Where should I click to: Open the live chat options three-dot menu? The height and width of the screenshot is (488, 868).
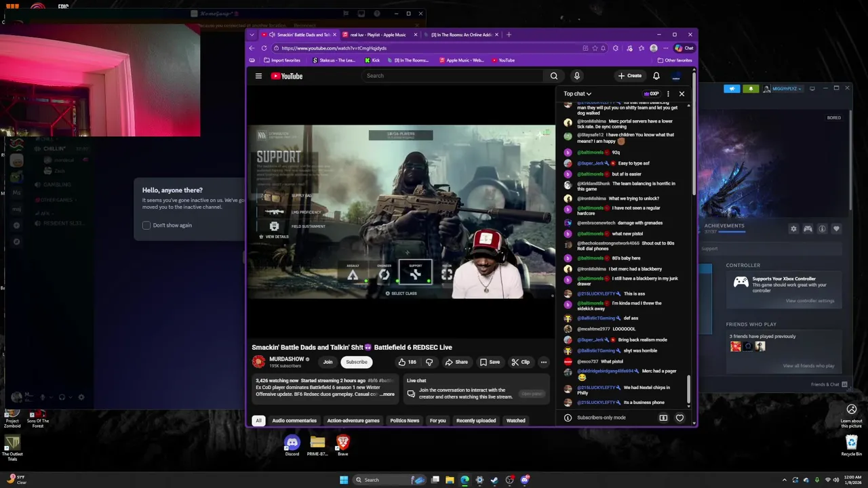point(668,94)
